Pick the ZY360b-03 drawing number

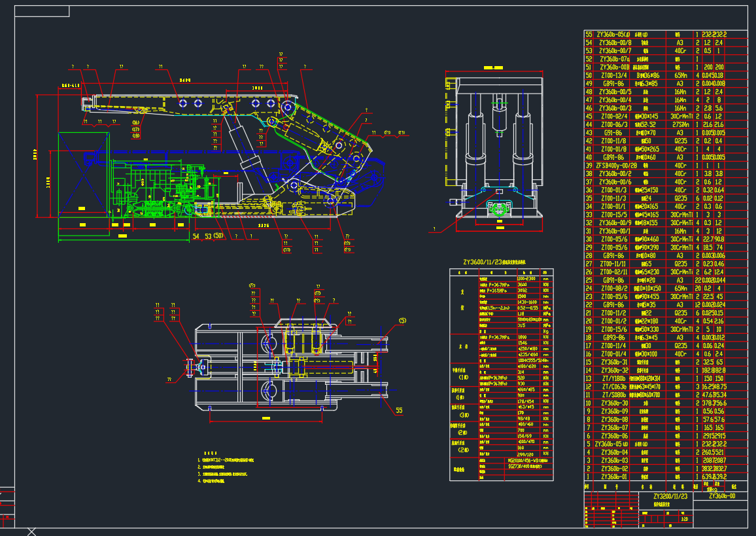point(614,461)
